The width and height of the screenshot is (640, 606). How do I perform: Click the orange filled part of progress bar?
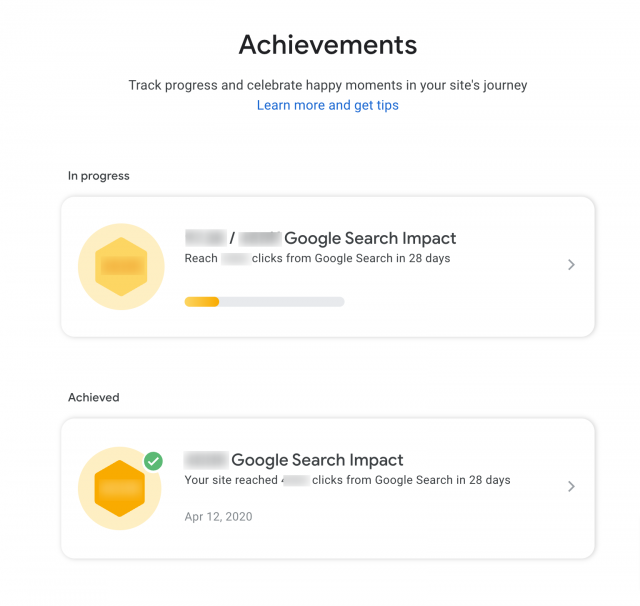[202, 301]
